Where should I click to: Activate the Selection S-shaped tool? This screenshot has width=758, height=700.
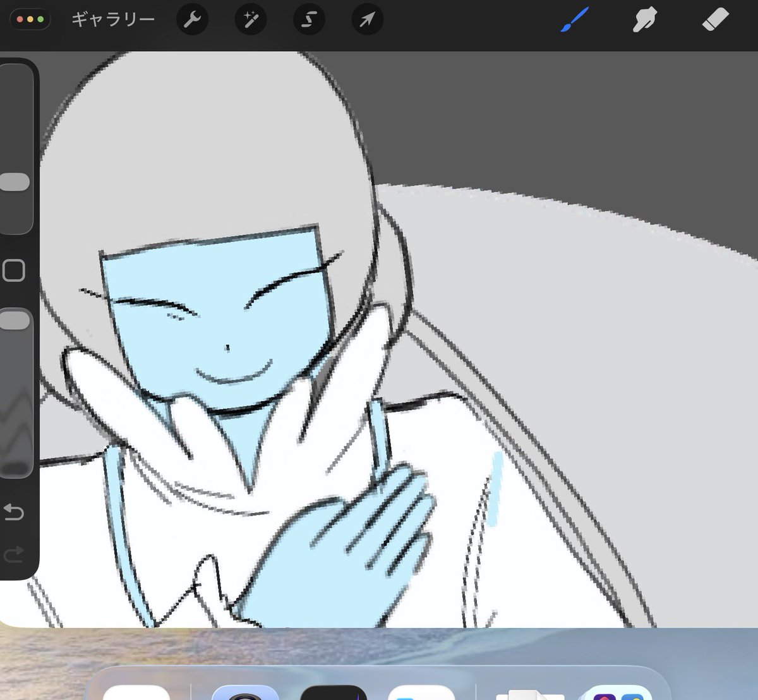coord(309,20)
